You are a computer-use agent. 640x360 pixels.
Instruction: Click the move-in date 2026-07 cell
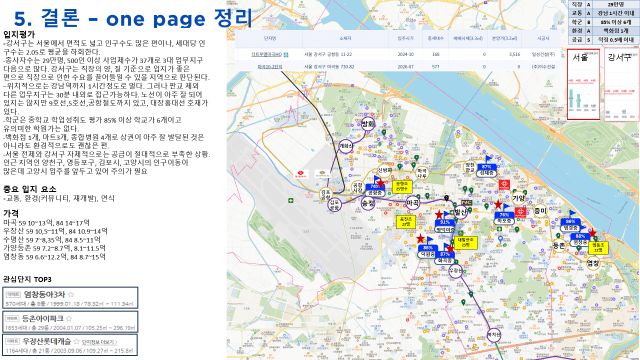[406, 67]
